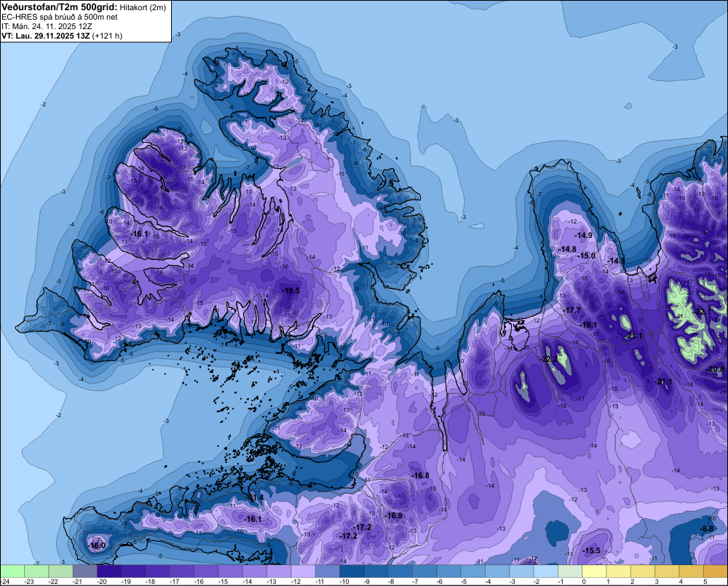Click the -20.8 temperature label
The width and height of the screenshot is (728, 586).
pos(715,370)
